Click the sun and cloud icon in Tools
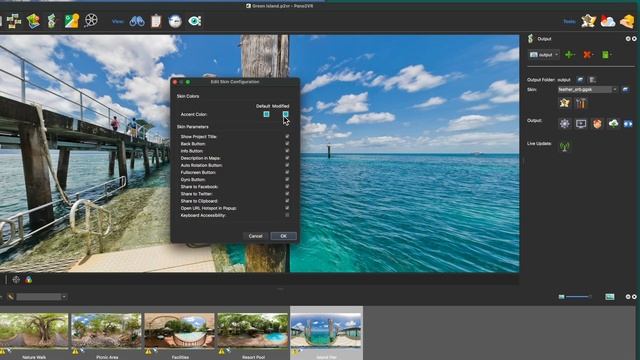The height and width of the screenshot is (360, 640). [x=608, y=21]
